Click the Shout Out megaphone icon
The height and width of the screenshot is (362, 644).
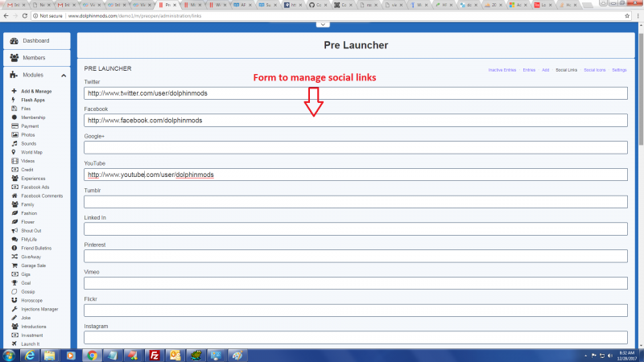click(14, 231)
